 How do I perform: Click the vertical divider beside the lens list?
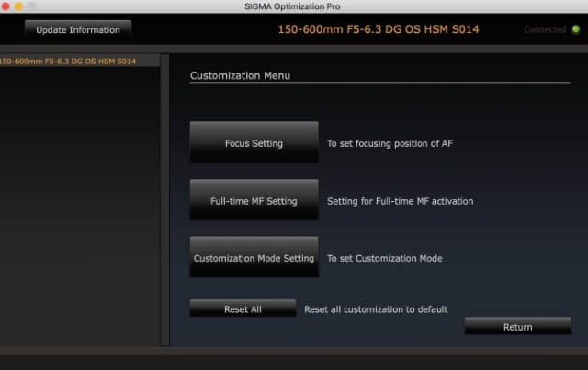(x=164, y=200)
